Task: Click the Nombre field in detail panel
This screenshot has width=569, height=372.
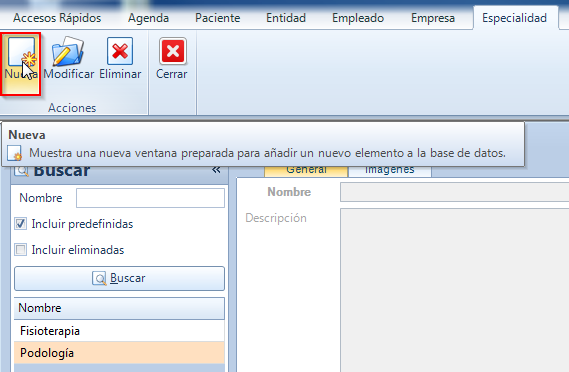Action: click(454, 192)
